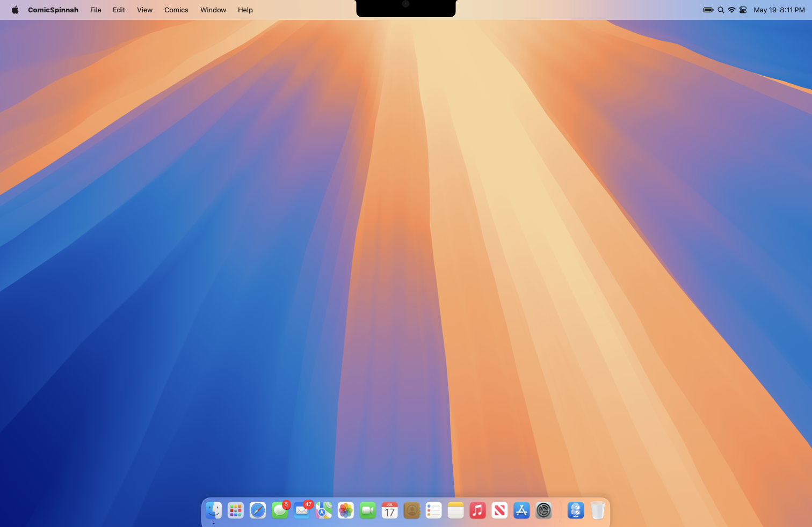Open News app in the Dock
The height and width of the screenshot is (527, 812).
point(499,510)
